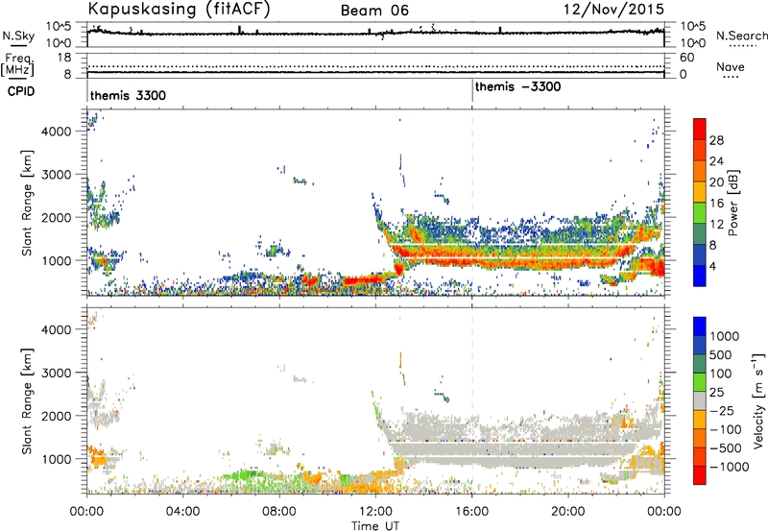Click the left '10^5' noise axis value

coord(59,26)
